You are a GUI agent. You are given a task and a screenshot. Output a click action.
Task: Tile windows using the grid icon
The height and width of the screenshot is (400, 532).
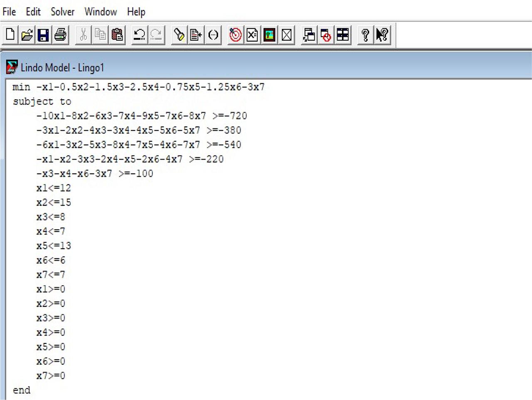[343, 35]
